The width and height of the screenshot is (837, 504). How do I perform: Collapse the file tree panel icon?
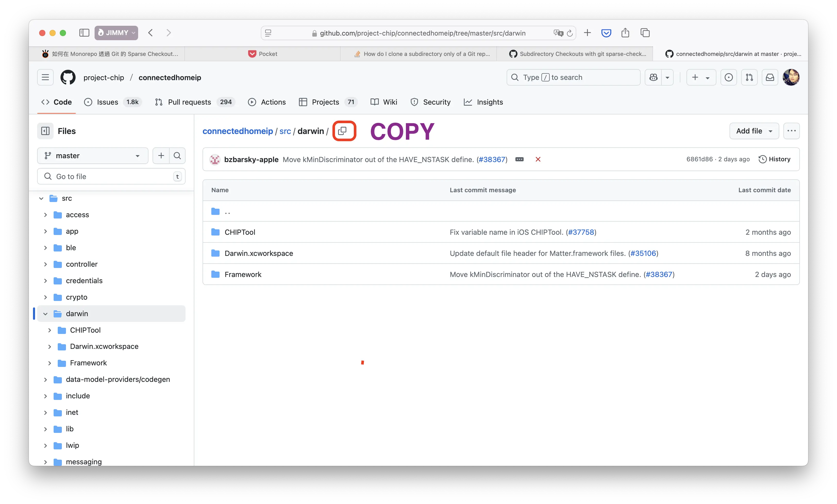(x=46, y=131)
